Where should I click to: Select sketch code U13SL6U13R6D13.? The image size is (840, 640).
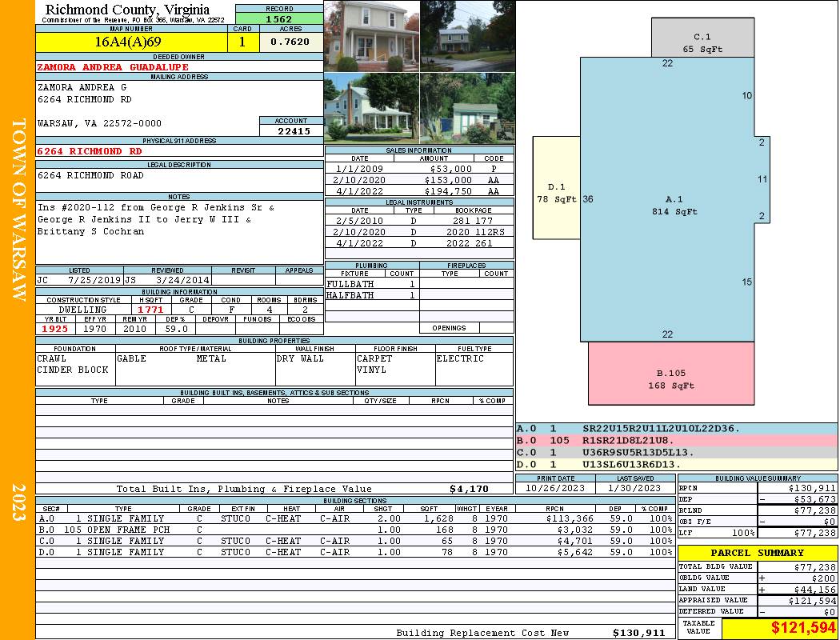tap(632, 464)
